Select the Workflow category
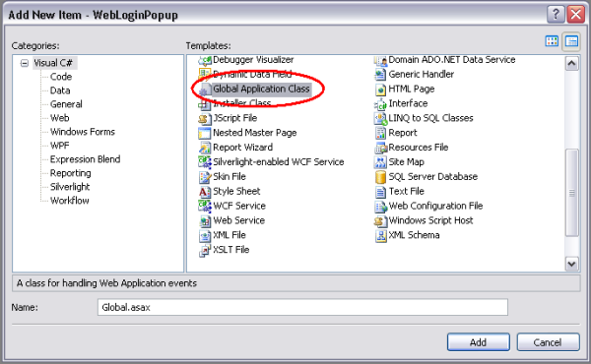Image resolution: width=591 pixels, height=364 pixels. pos(69,201)
